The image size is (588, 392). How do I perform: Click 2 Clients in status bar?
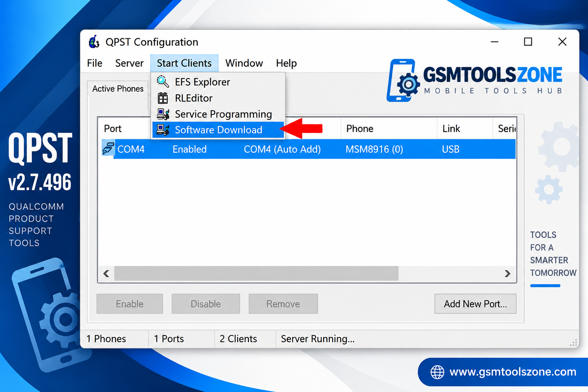(238, 339)
